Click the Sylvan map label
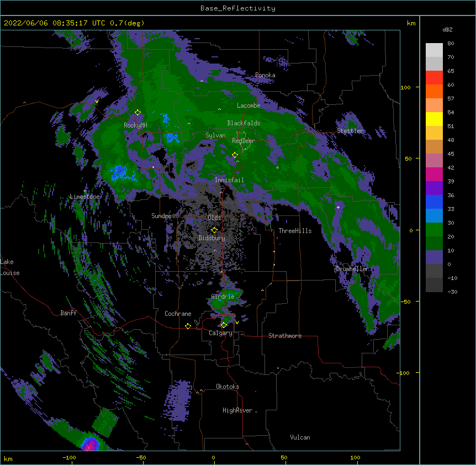The height and width of the screenshot is (465, 476). [x=215, y=135]
